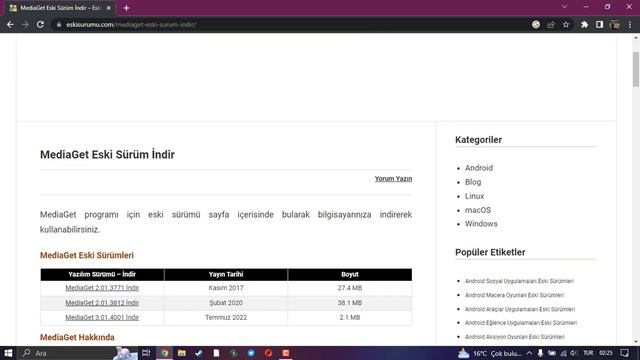Open Android Sosyal Uygulamaları Eski Sürümleri tag
The height and width of the screenshot is (360, 640).
tap(519, 281)
